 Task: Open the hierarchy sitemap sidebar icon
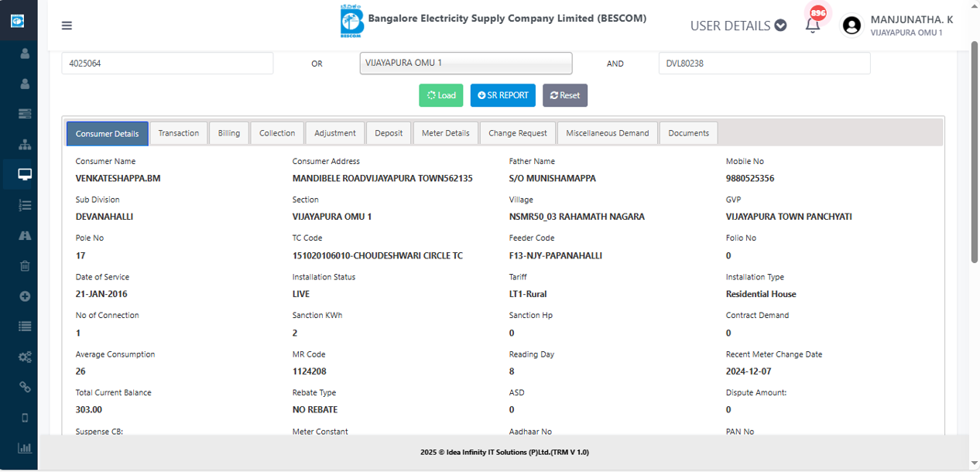25,145
